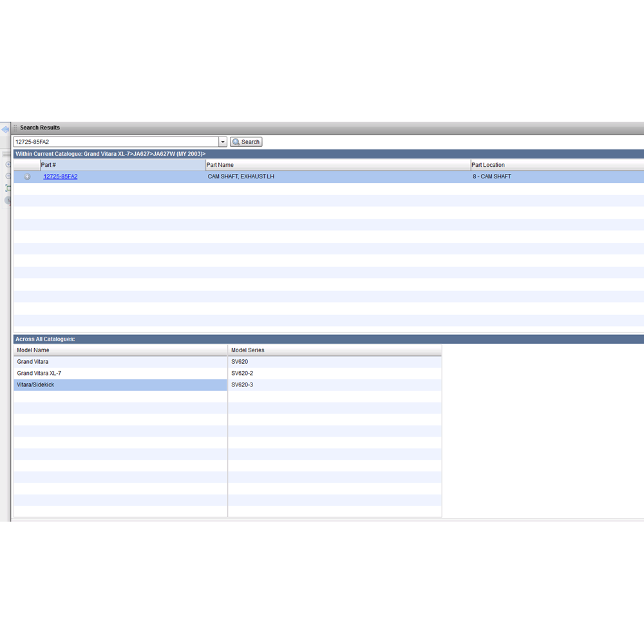Click the fit-to-window icon on left sidebar
Viewport: 644px width, 644px height.
8,188
